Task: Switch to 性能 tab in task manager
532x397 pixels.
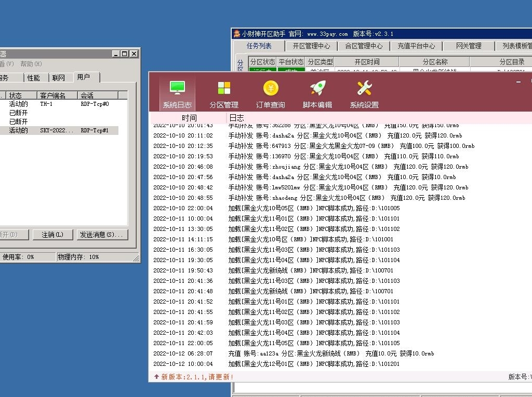Action: tap(33, 78)
